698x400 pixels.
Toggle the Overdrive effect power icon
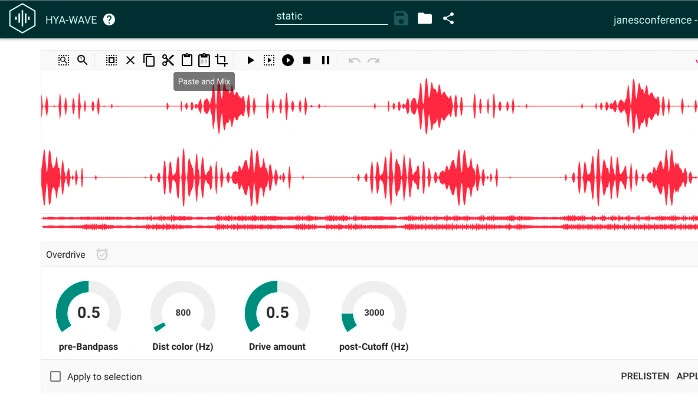[102, 255]
